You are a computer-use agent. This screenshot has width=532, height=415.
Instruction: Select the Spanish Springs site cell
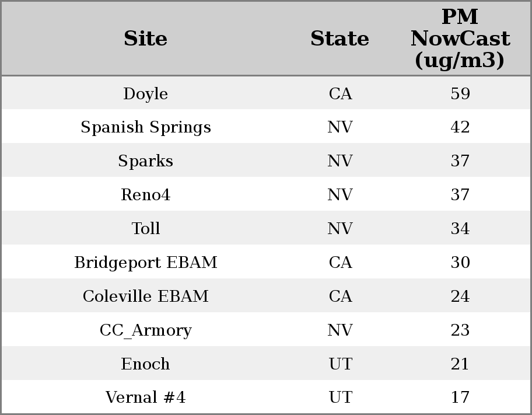coord(146,127)
